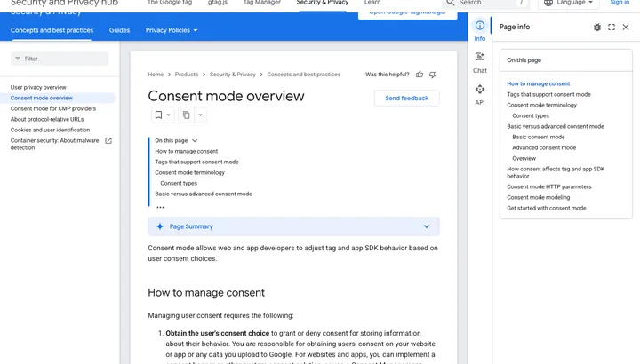The image size is (640, 364).
Task: Open User privacy overview in sidebar
Action: (x=38, y=87)
